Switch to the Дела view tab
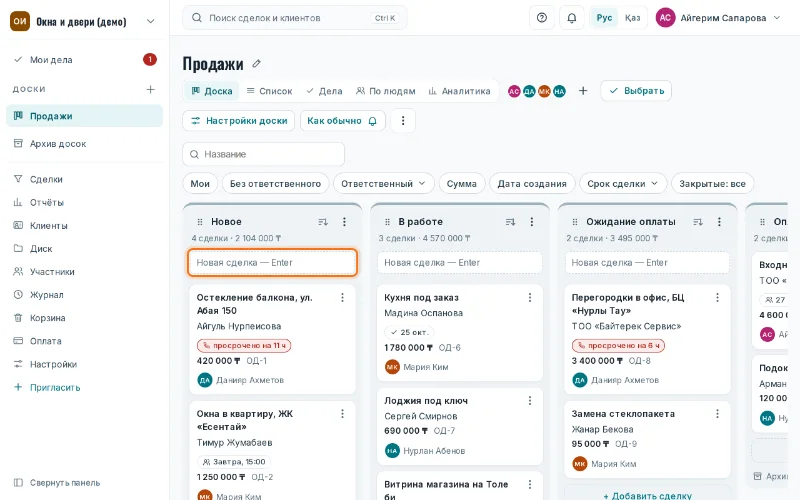Image resolution: width=800 pixels, height=500 pixels. (x=324, y=91)
